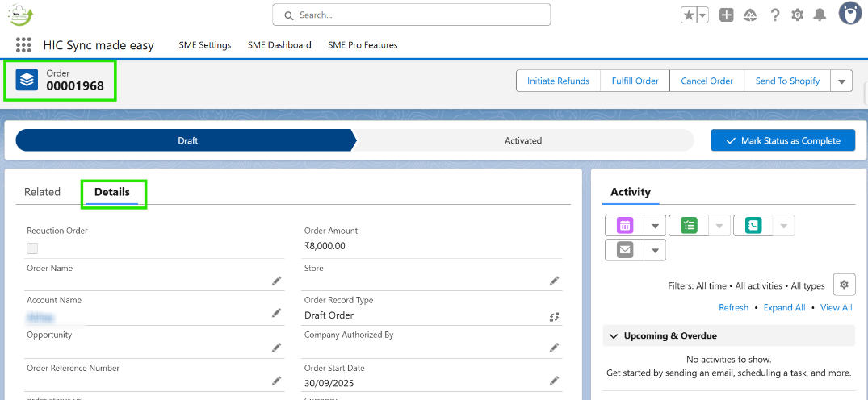Click the HIC Sync logo icon
This screenshot has width=868, height=400.
(x=21, y=15)
